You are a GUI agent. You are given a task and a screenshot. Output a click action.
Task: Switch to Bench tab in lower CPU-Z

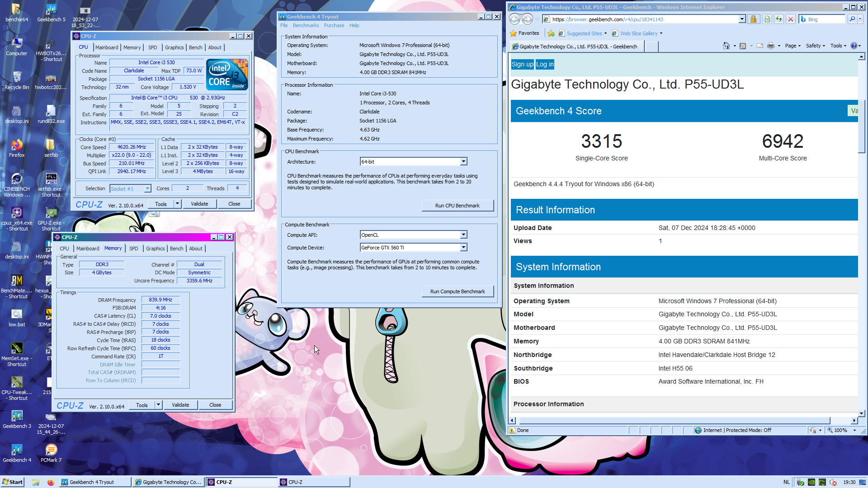coord(177,249)
